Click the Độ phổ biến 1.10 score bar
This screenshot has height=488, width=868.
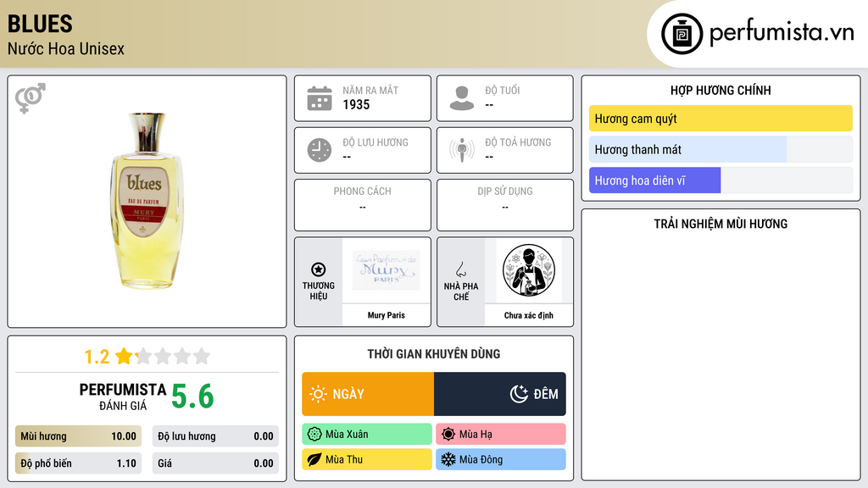pos(78,463)
